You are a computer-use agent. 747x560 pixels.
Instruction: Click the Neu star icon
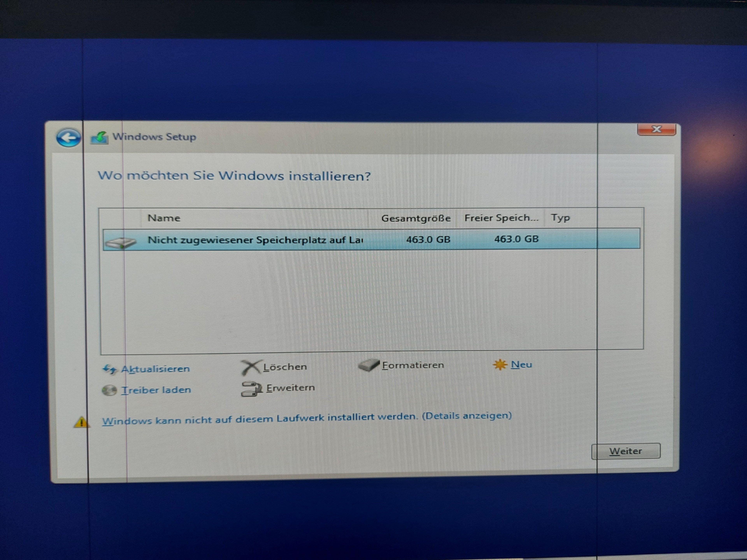click(500, 365)
